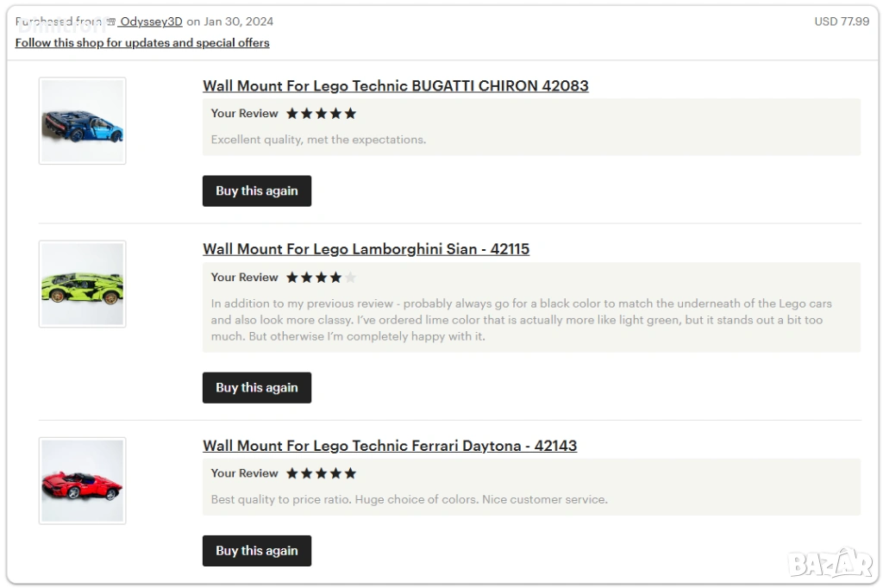Open Wall Mount For Lego Lamborghini Sian title
The height and width of the screenshot is (588, 883).
[366, 249]
